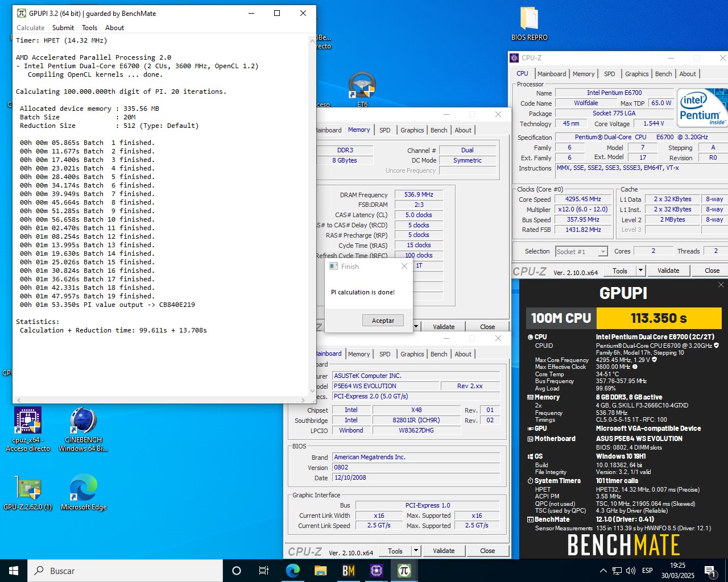Click GPUPI horizontal scrollbar left arrow

[x=18, y=400]
